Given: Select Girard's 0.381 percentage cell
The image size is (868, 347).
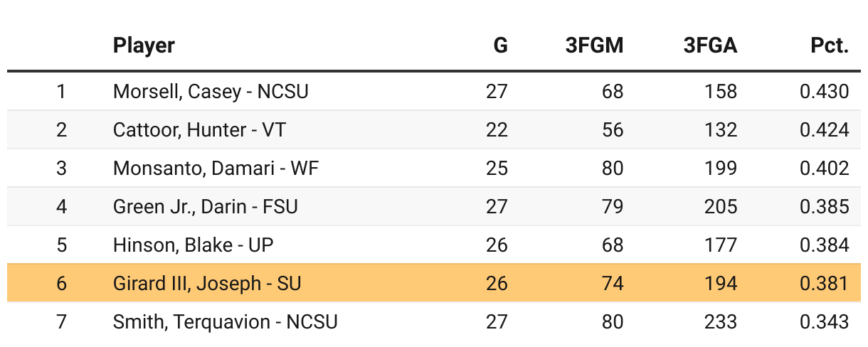Looking at the screenshot, I should 824,283.
